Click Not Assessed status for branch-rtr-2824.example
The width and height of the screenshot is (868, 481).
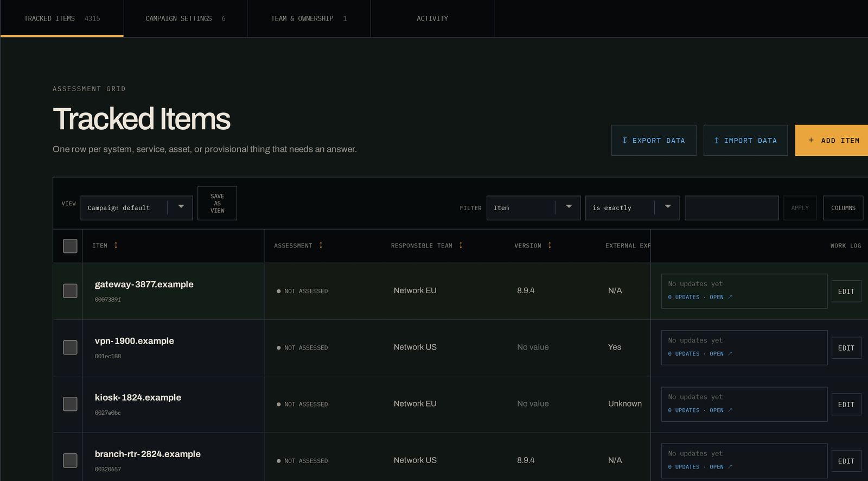pyautogui.click(x=302, y=461)
